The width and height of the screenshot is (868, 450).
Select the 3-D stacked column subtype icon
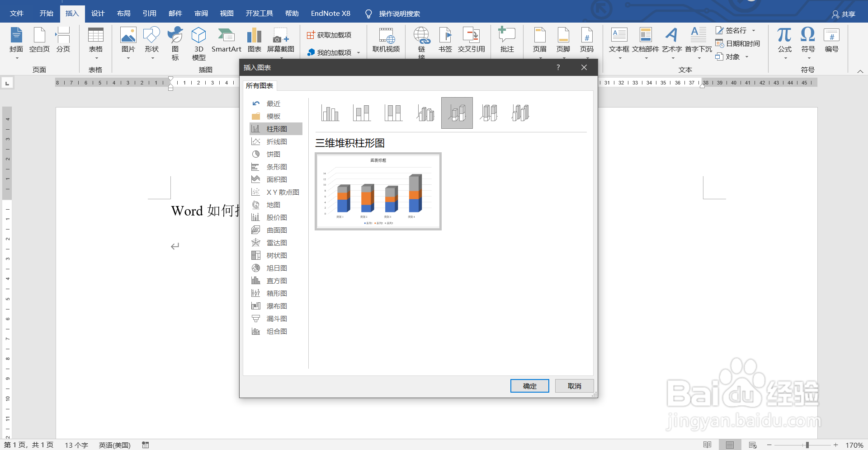tap(457, 113)
